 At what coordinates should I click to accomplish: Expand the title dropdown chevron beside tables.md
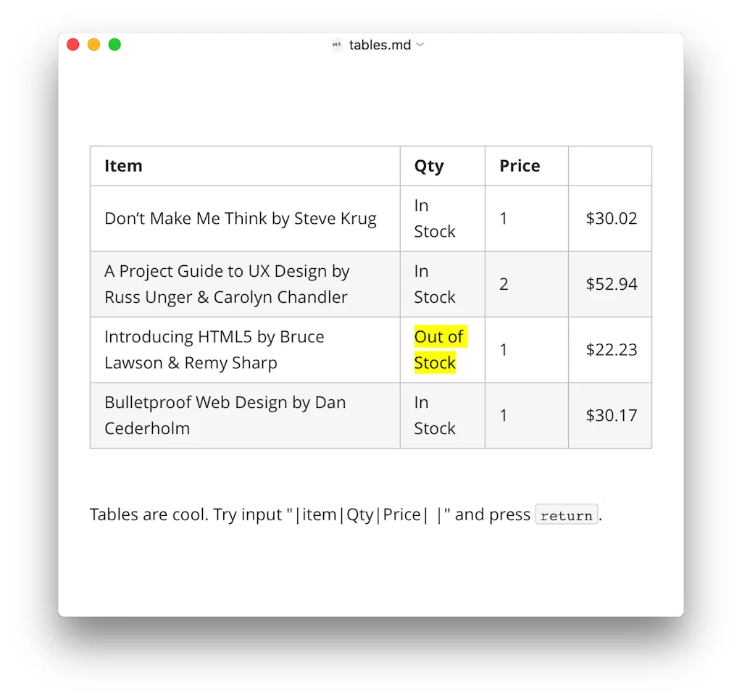coord(420,45)
